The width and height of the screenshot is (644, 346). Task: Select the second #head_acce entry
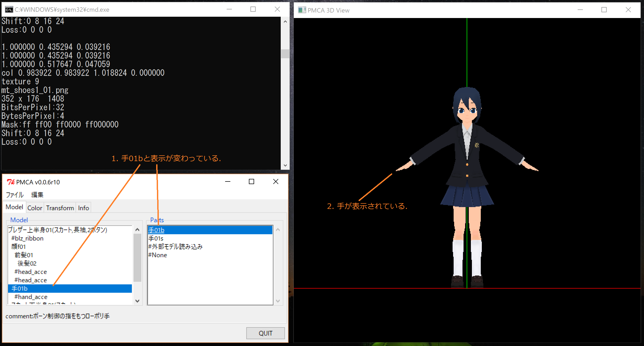pos(70,280)
